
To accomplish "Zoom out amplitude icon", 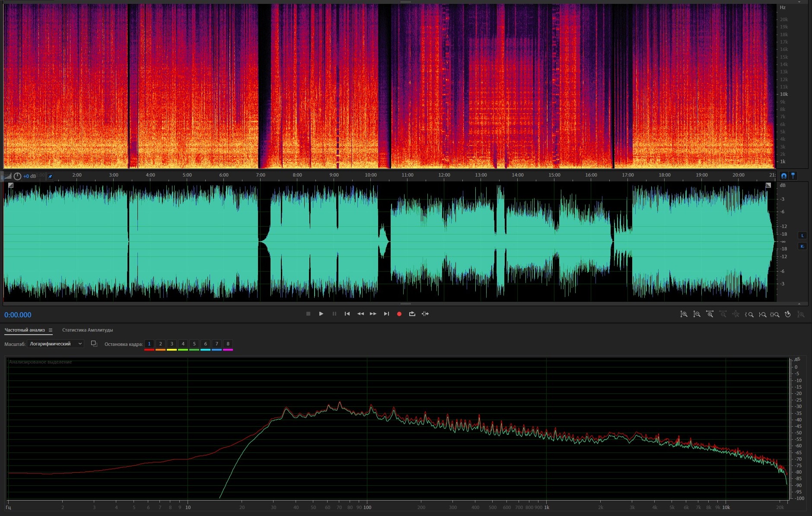I will [x=697, y=314].
